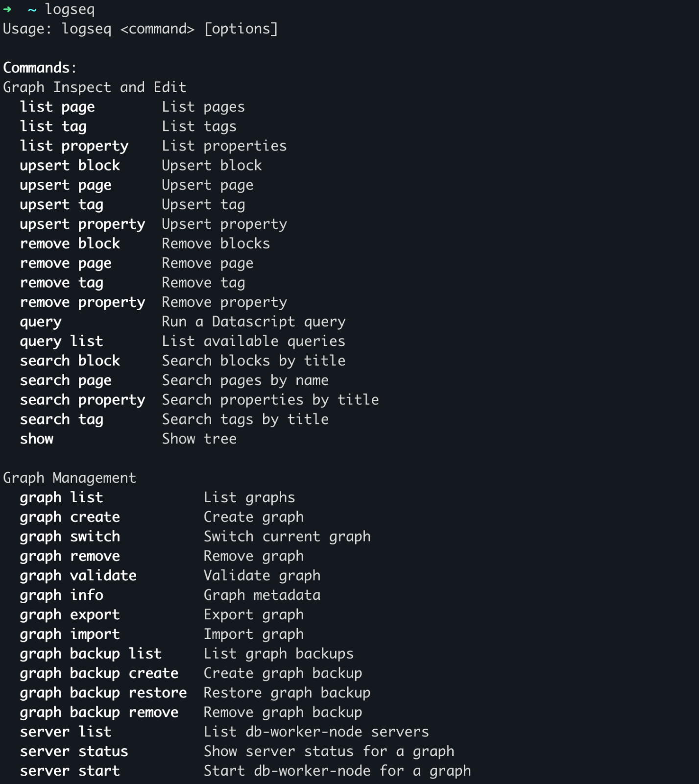
Task: Click the "Commands:" heading
Action: pos(40,68)
